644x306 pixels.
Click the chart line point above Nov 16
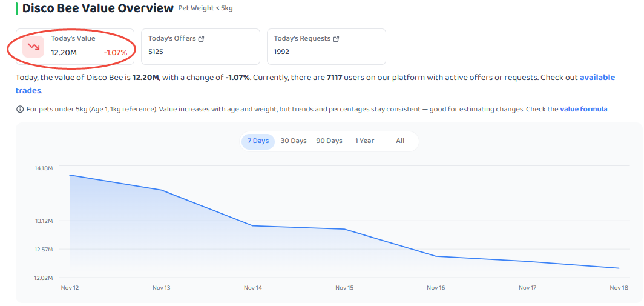click(x=436, y=256)
